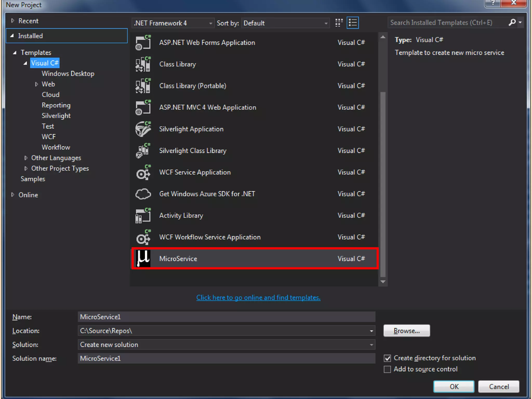Screen dimensions: 532x399
Task: Select the Activity Library template icon
Action: pyautogui.click(x=143, y=215)
